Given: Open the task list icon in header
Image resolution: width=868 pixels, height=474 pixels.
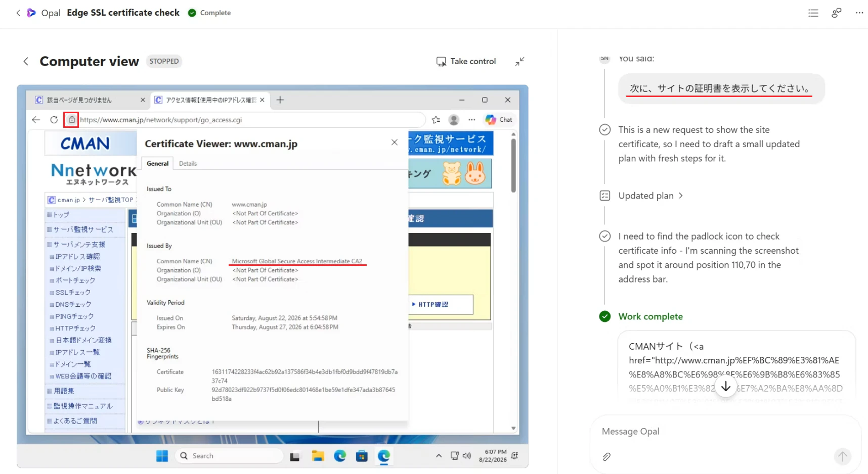Looking at the screenshot, I should [x=813, y=13].
